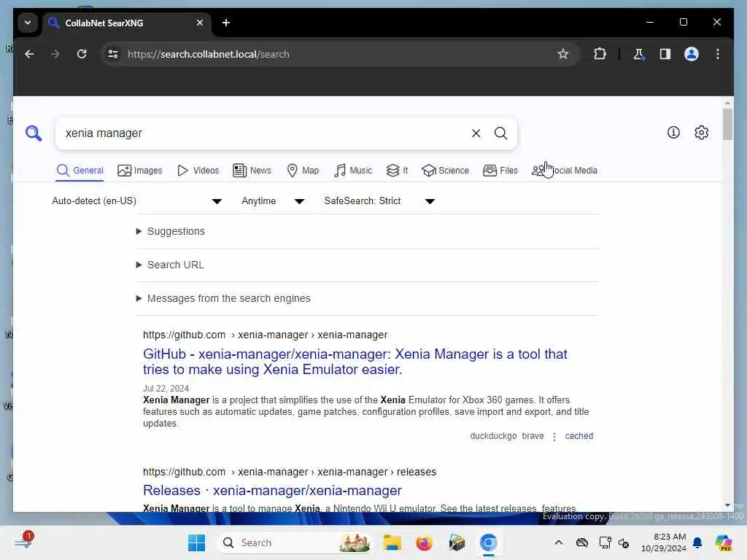The width and height of the screenshot is (747, 560).
Task: Click the SearXNG magnifier logo
Action: [34, 133]
